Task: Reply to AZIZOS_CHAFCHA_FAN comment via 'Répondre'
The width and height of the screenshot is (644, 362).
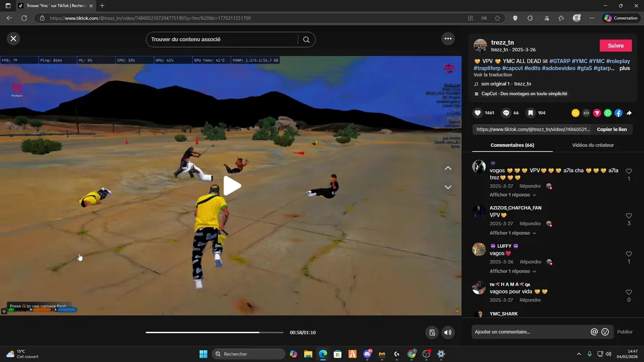Action: point(530,224)
